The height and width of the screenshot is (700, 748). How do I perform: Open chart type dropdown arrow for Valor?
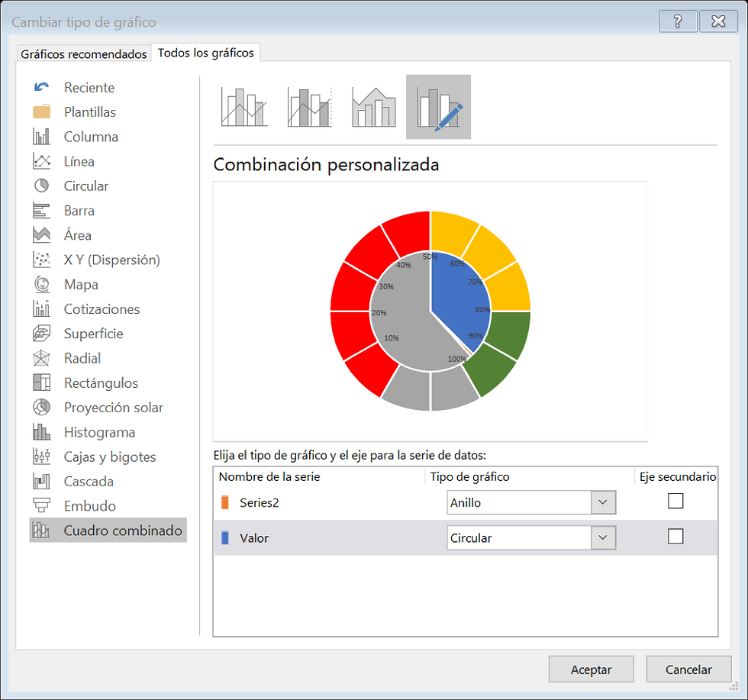[603, 537]
